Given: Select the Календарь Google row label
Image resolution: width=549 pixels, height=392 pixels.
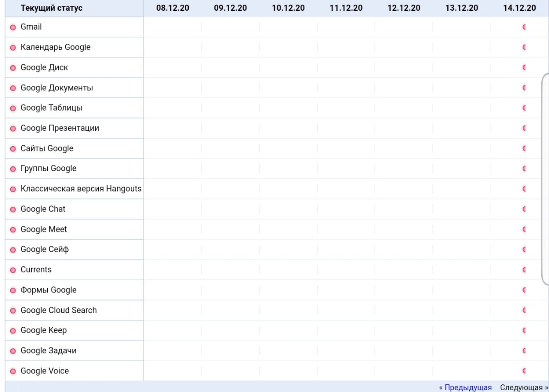Looking at the screenshot, I should tap(56, 47).
